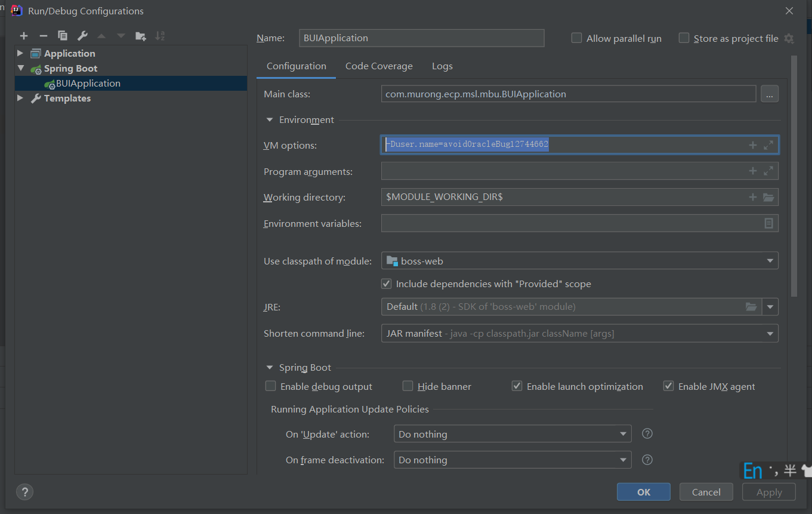Sort configurations alphabetically
This screenshot has width=812, height=514.
160,36
